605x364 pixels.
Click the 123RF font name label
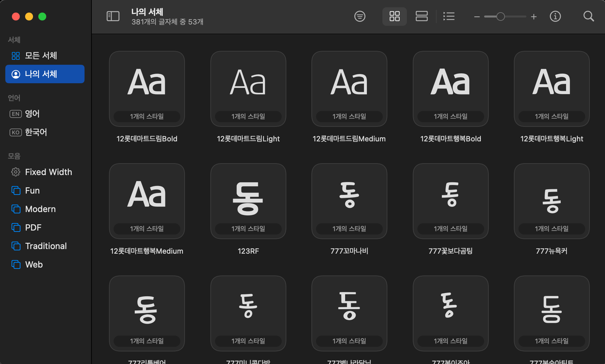(248, 251)
